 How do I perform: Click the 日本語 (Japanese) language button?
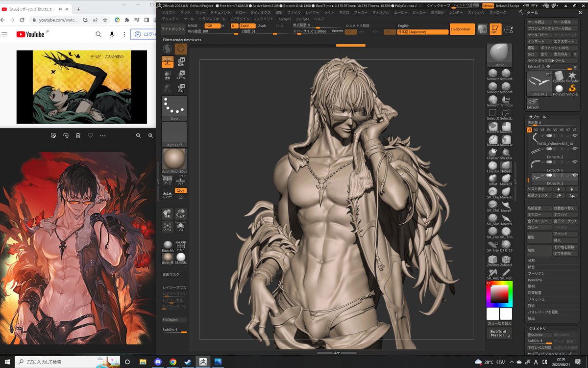pyautogui.click(x=423, y=32)
